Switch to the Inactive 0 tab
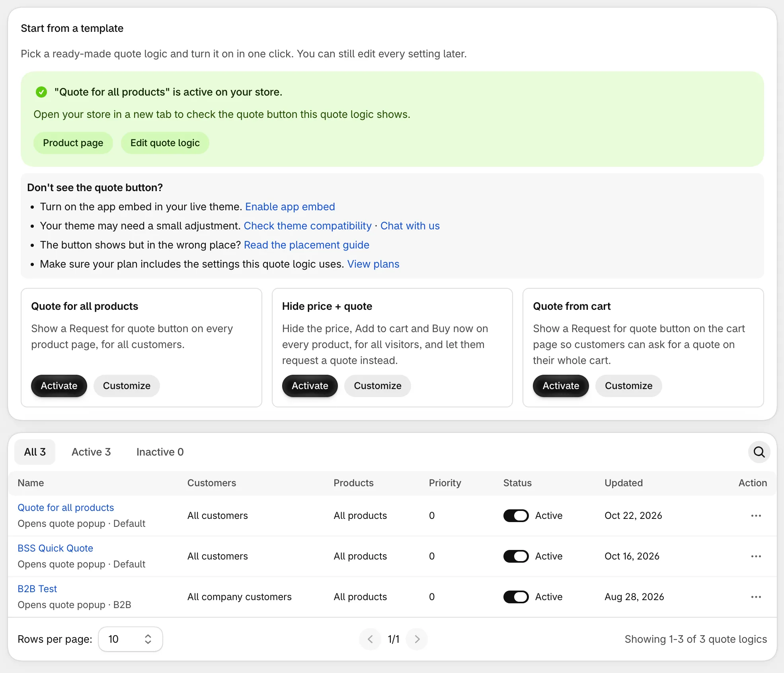The height and width of the screenshot is (673, 784). pos(160,452)
